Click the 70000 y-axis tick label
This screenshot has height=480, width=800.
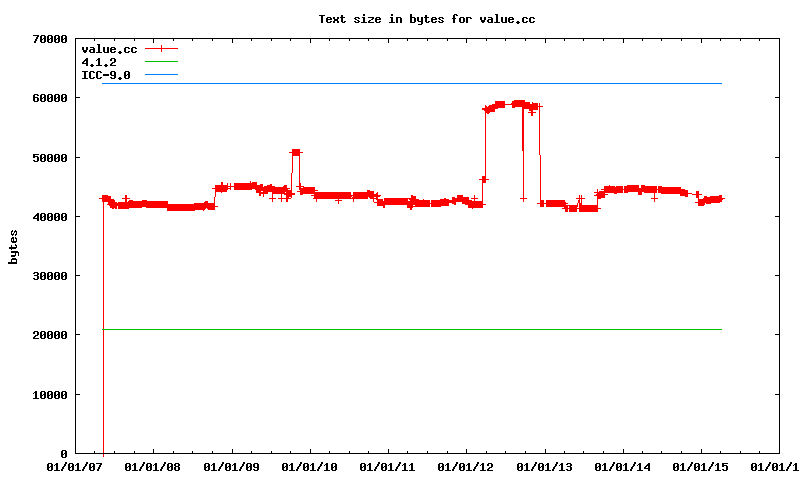[x=47, y=39]
